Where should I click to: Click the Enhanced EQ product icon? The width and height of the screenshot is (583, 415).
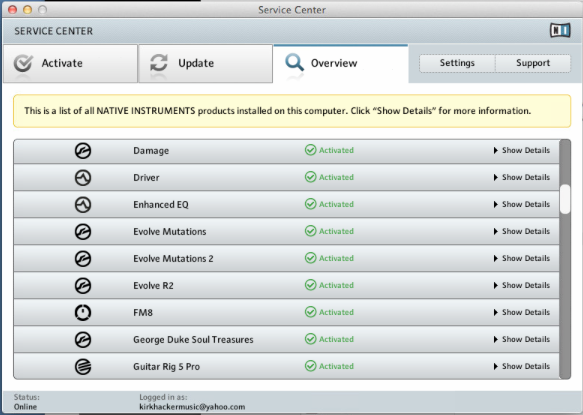[x=83, y=205]
